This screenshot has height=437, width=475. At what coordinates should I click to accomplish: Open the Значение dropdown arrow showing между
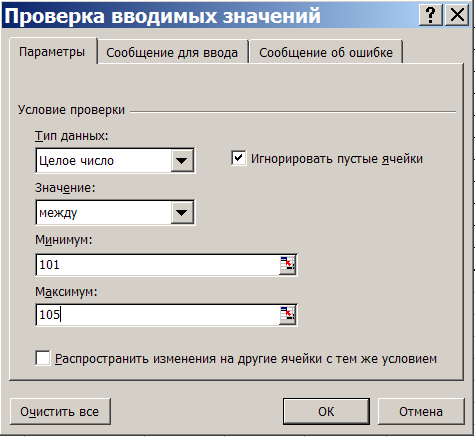coord(182,213)
